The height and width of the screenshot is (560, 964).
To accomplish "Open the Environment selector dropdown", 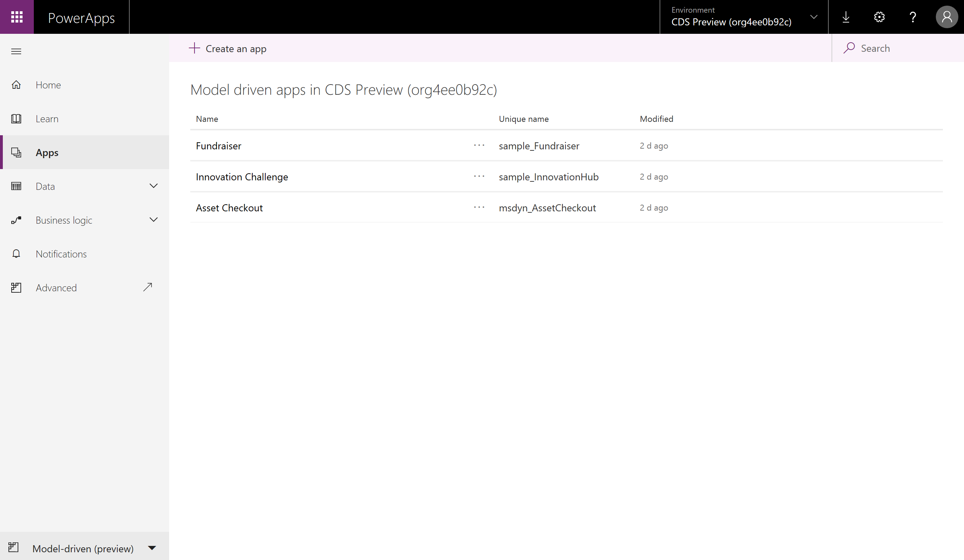I will [814, 17].
